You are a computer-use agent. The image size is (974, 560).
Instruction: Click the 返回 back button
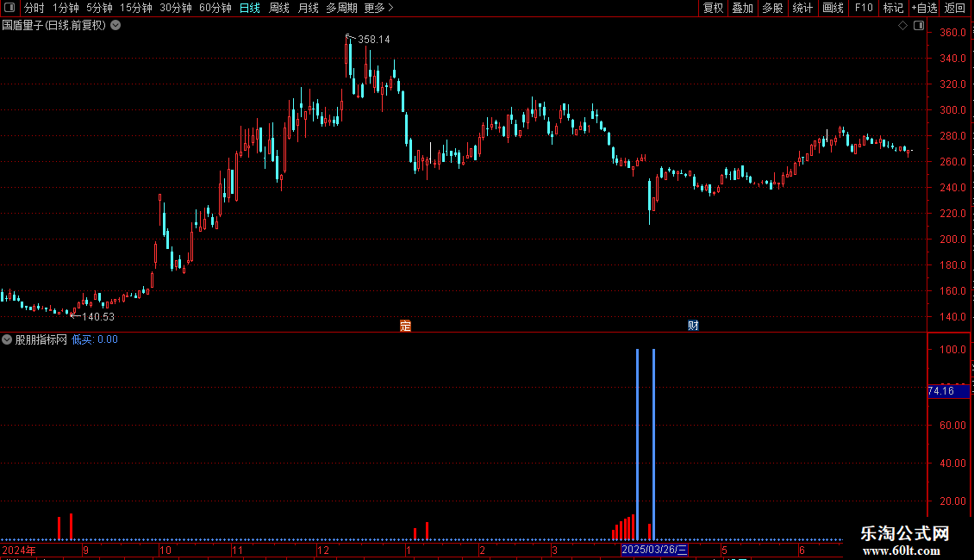click(955, 8)
